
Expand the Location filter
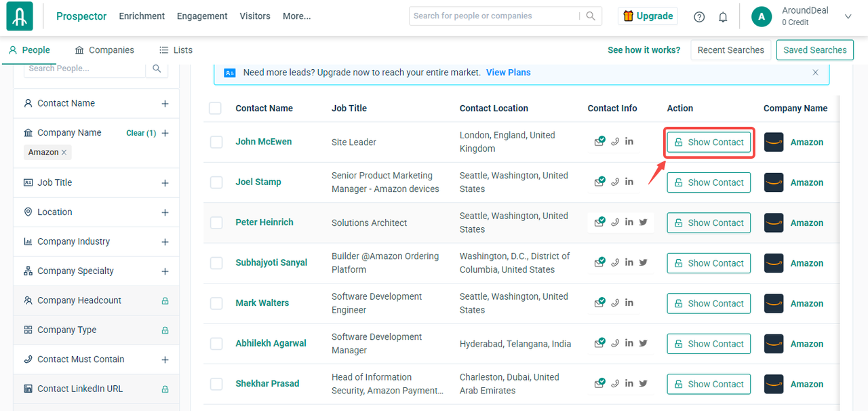pos(165,212)
